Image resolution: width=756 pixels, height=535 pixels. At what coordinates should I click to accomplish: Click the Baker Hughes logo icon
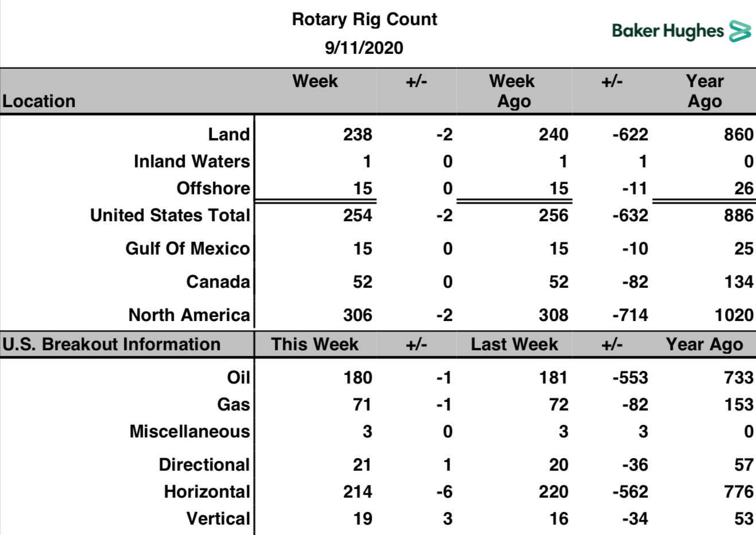tap(740, 31)
